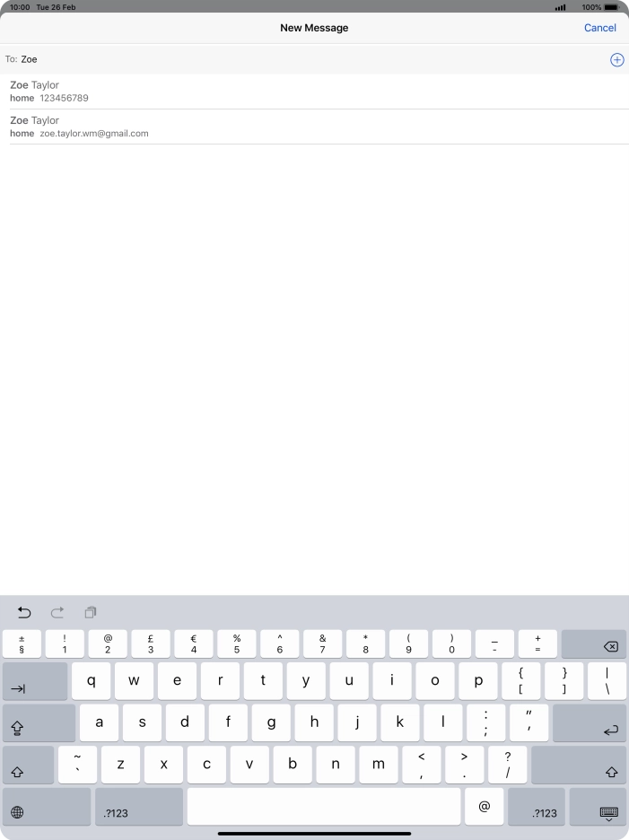Screen dimensions: 629x840
Task: Tap the redo arrow above keyboard
Action: click(57, 613)
